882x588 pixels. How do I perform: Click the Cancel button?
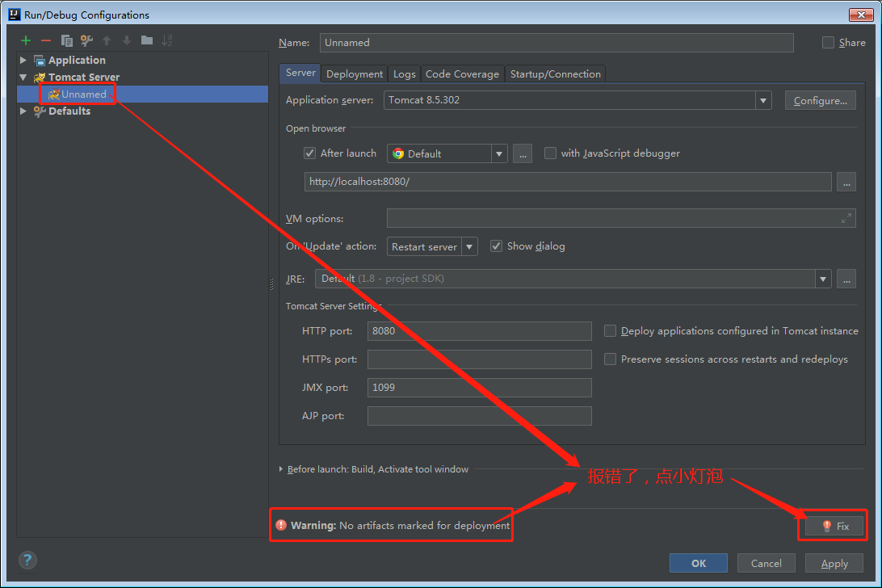pos(766,563)
